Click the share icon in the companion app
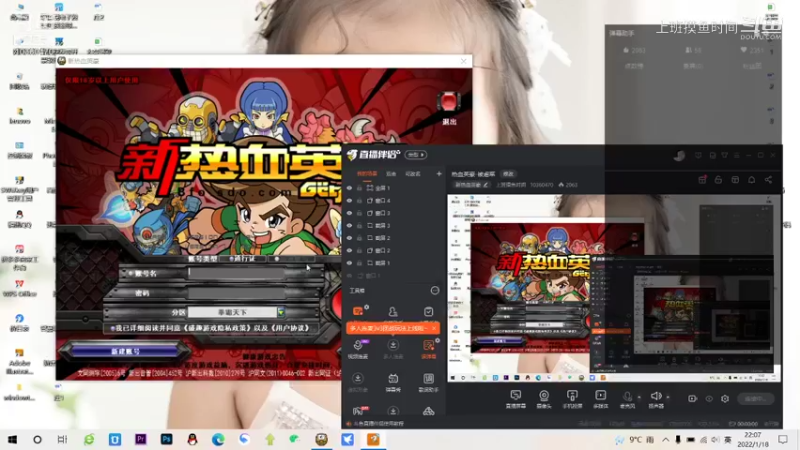This screenshot has height=450, width=800. 768,180
